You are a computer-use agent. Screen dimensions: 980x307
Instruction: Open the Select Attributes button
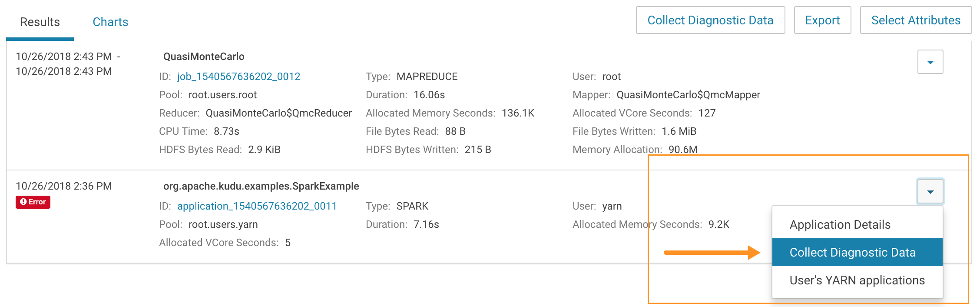tap(916, 20)
